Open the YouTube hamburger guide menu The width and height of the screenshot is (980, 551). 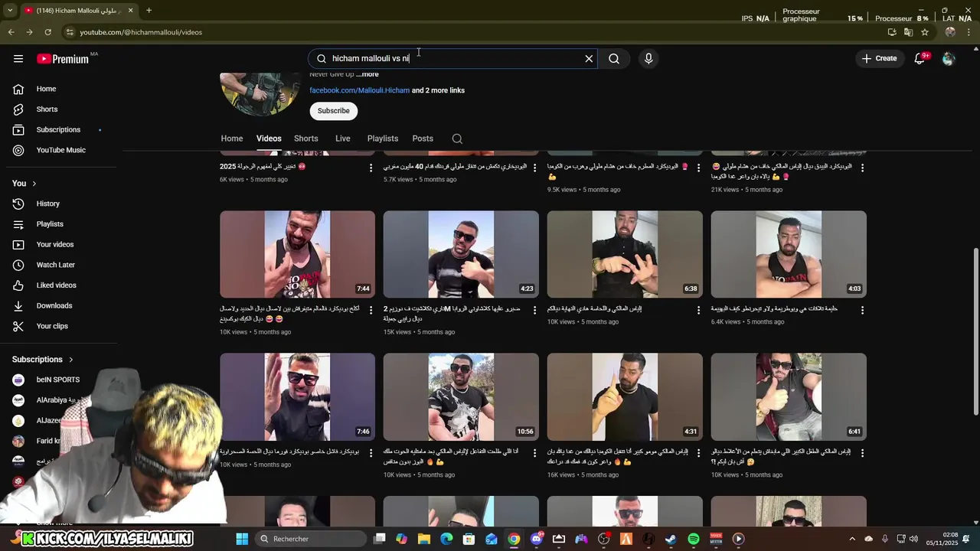click(x=18, y=59)
